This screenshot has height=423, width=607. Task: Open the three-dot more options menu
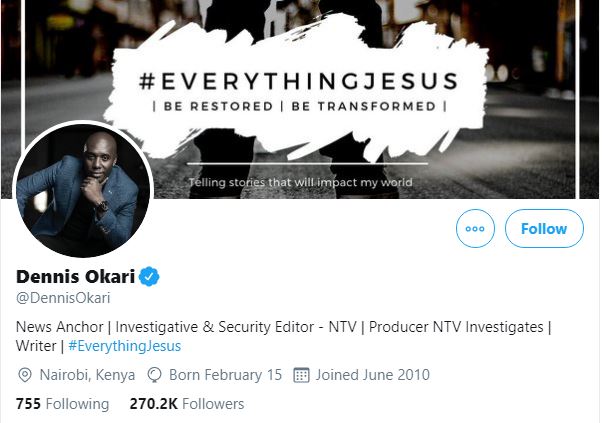[x=475, y=229]
